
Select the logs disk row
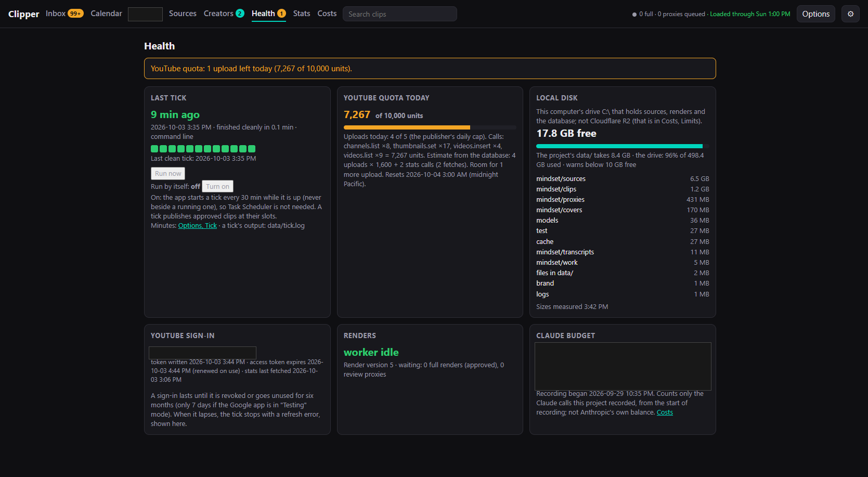tap(623, 294)
